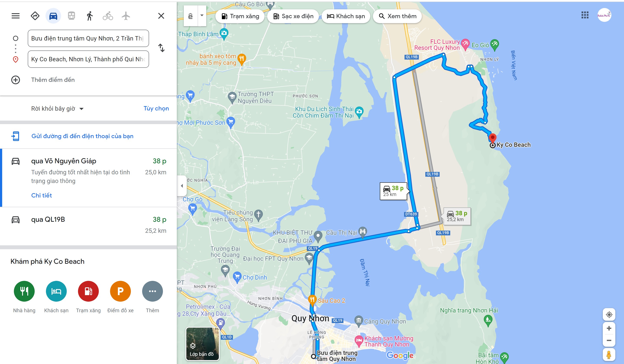Collapse the side directions panel
Viewport: 624px width, 364px height.
click(x=182, y=186)
